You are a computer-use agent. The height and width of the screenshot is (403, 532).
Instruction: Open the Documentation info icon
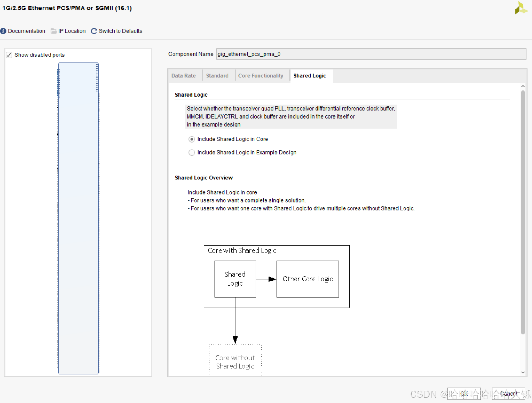coord(3,31)
